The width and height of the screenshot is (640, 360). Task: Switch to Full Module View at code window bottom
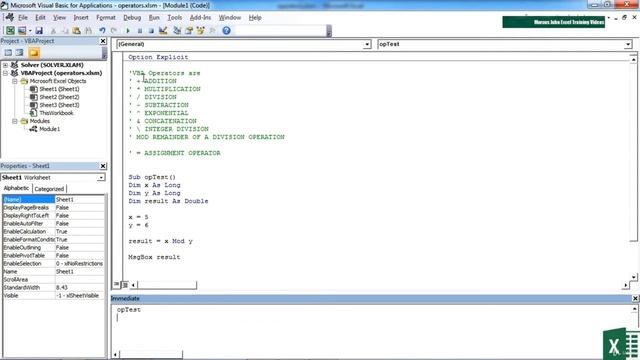(x=125, y=284)
